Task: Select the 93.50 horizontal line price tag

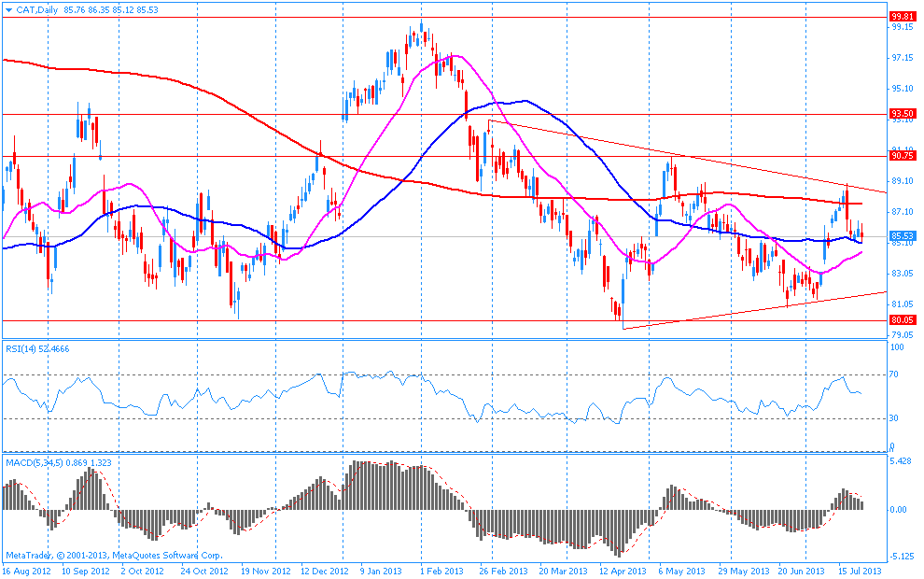Action: [x=903, y=114]
